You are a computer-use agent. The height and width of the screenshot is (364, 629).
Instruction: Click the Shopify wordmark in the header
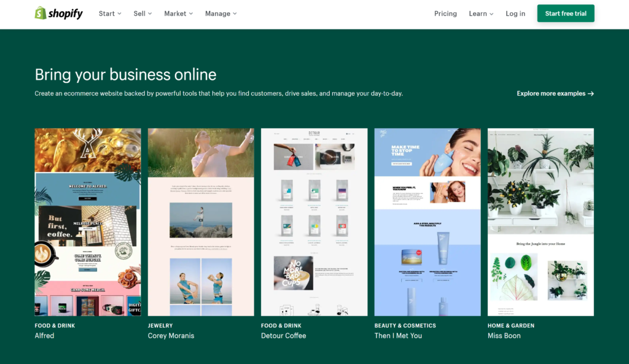pos(65,14)
